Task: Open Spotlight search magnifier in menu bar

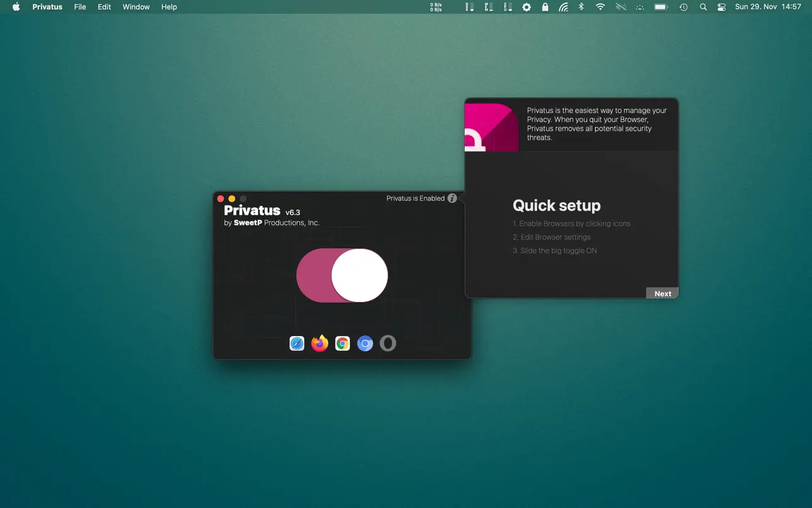Action: (703, 7)
